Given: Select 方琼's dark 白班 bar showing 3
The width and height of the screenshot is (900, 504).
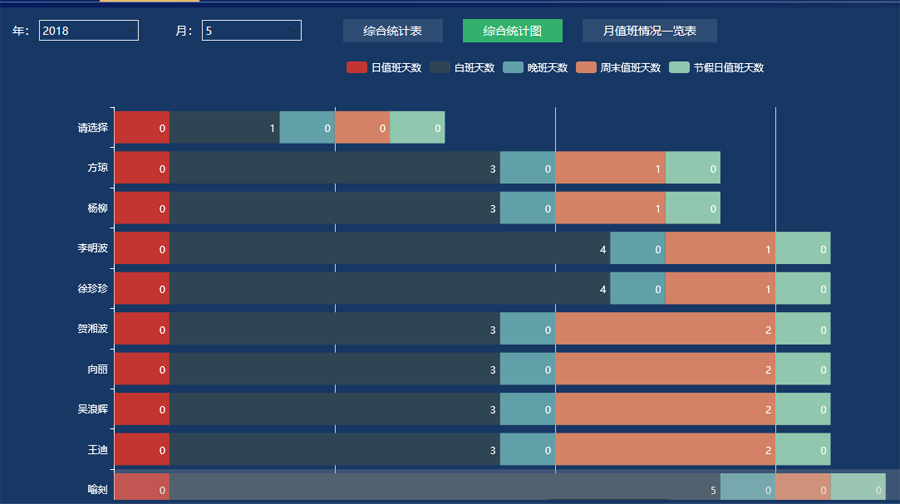Looking at the screenshot, I should (334, 168).
